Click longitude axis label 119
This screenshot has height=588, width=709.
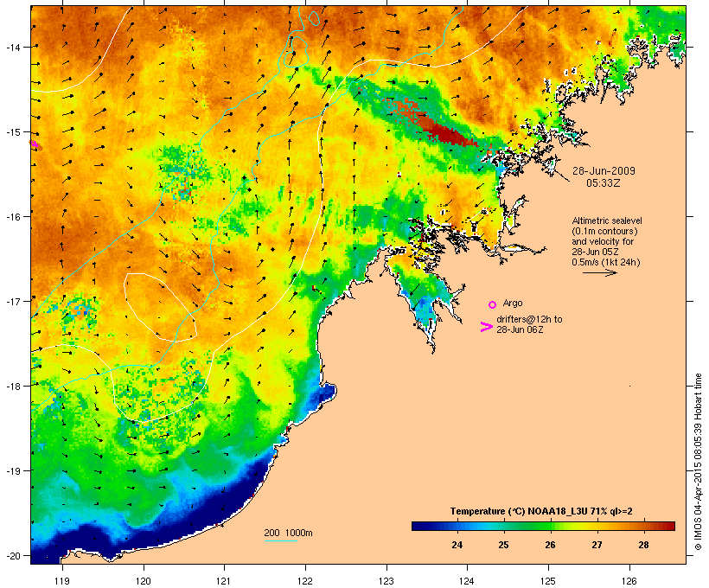pyautogui.click(x=62, y=581)
